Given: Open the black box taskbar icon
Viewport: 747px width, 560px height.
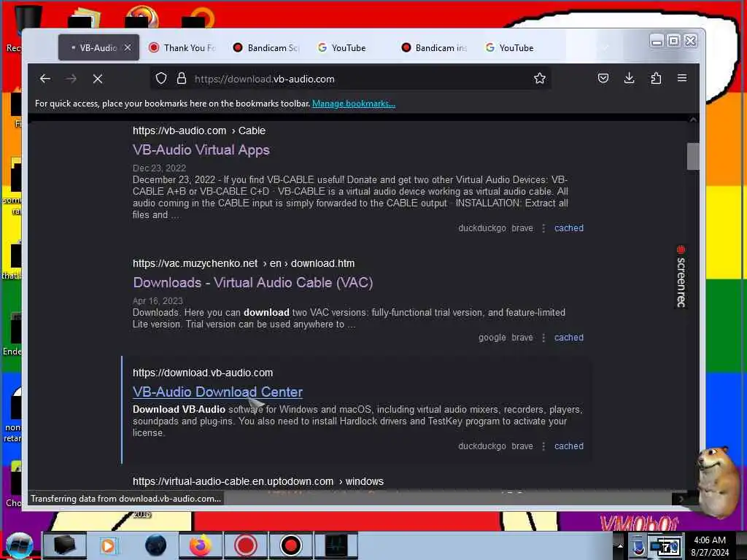Looking at the screenshot, I should tap(64, 545).
